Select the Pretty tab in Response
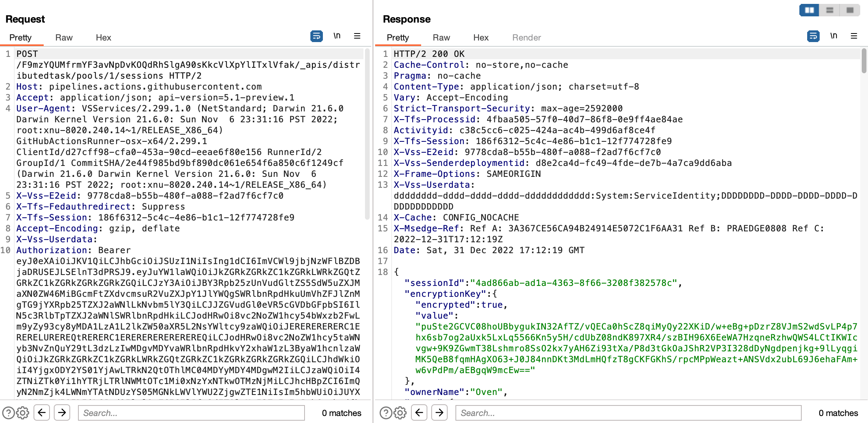This screenshot has width=868, height=423. [x=398, y=37]
